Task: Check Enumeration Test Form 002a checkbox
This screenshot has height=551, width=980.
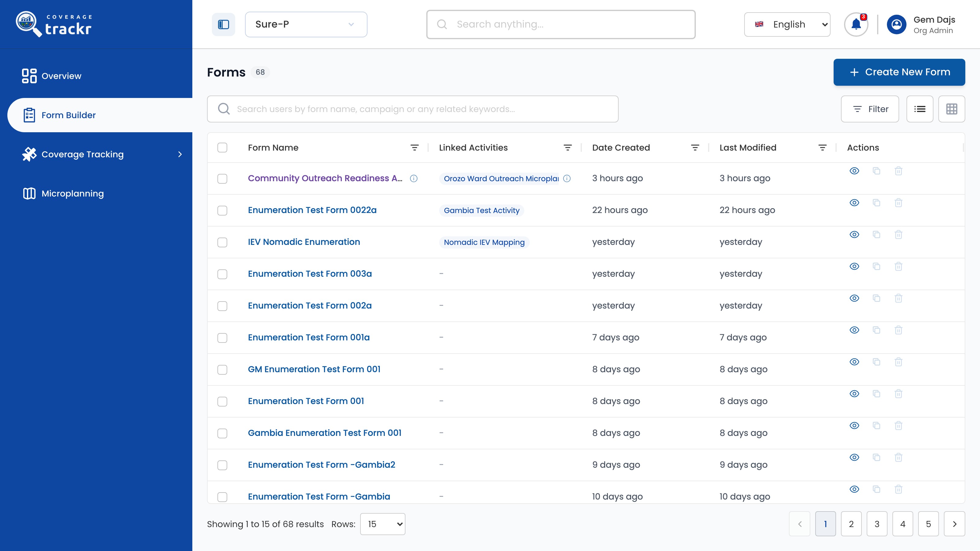Action: (222, 306)
